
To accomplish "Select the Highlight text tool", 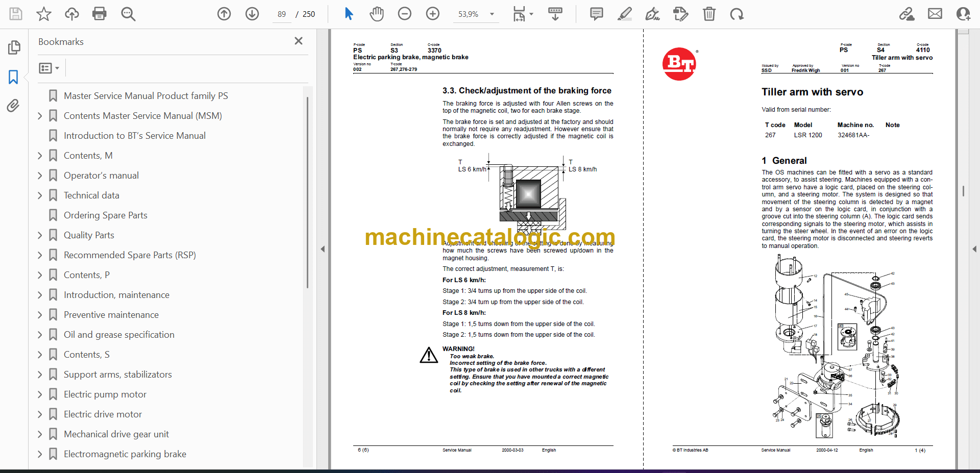I will pos(624,14).
